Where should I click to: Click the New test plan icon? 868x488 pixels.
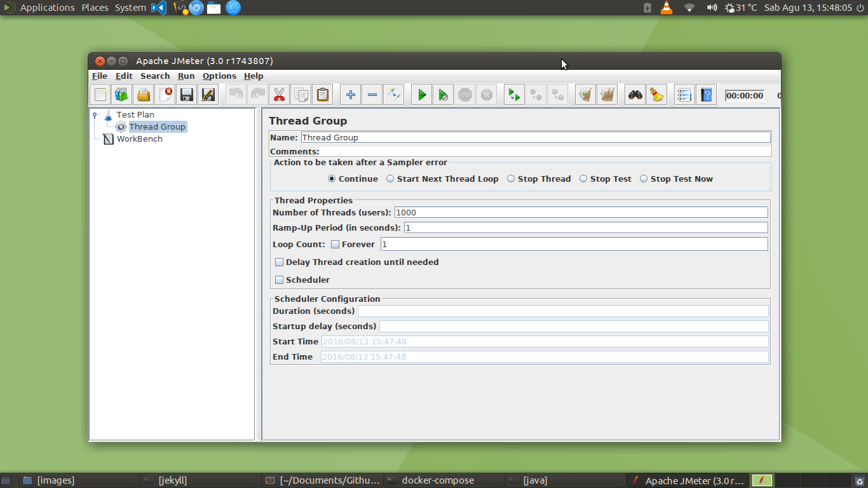(100, 95)
